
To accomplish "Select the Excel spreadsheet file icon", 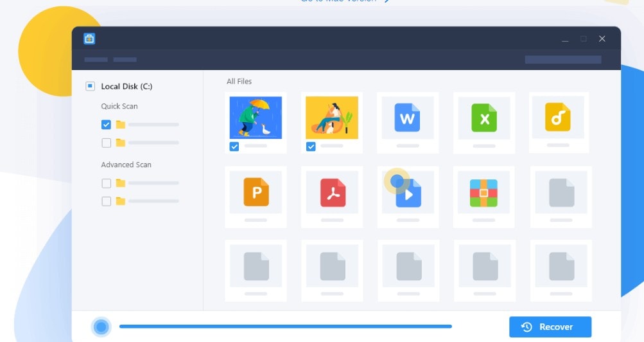I will [484, 118].
